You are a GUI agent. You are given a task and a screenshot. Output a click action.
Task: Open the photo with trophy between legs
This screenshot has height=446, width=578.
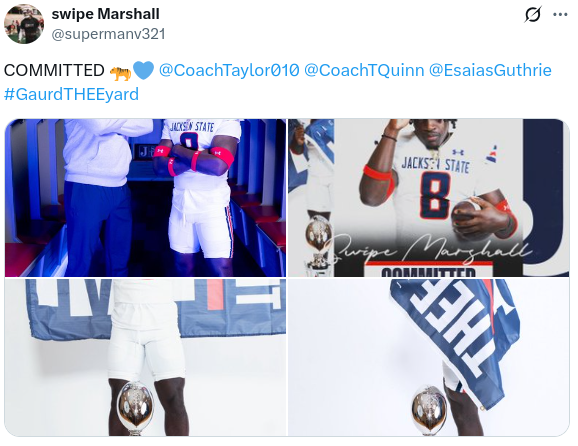click(145, 357)
